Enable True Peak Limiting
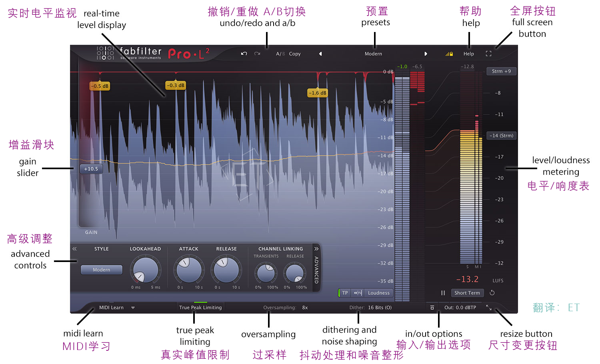The image size is (600, 364). tap(200, 307)
